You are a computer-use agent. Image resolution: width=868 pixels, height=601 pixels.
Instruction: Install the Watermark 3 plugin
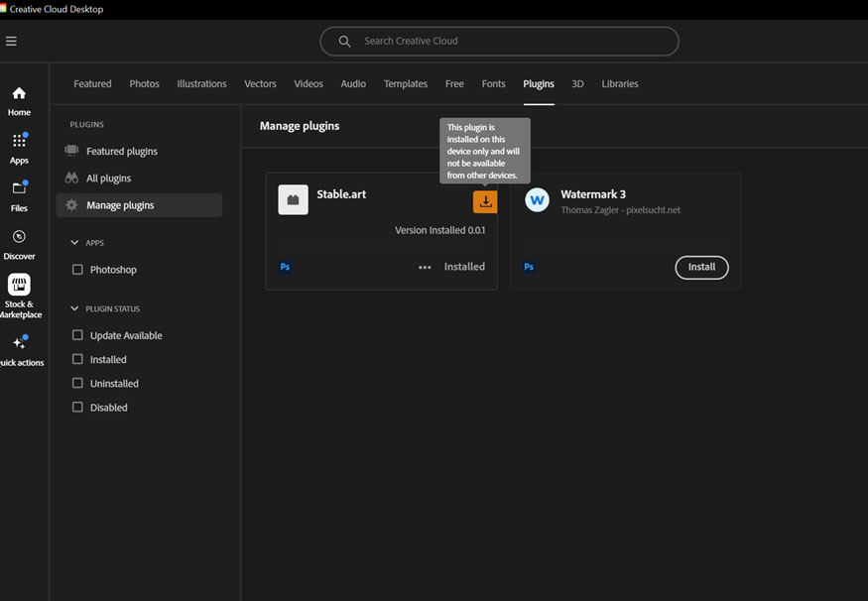pyautogui.click(x=701, y=267)
